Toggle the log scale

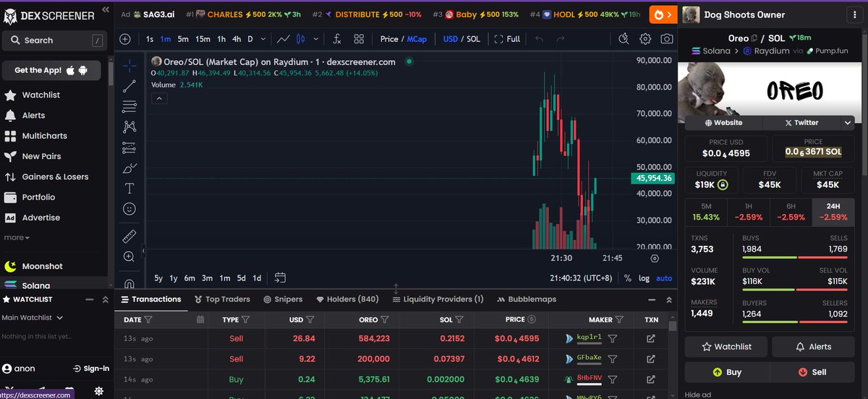[644, 278]
